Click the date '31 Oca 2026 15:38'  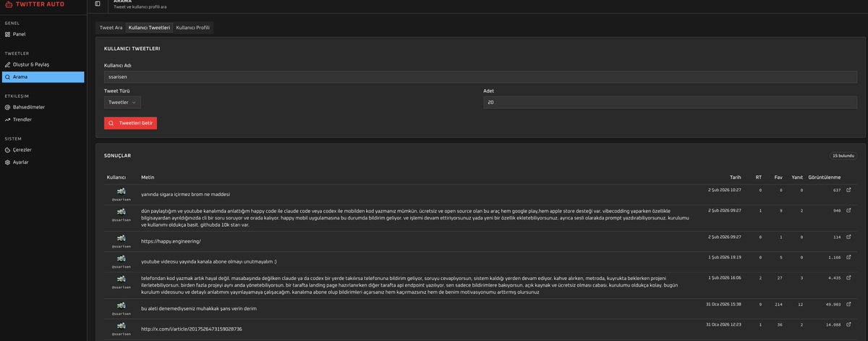coord(723,304)
